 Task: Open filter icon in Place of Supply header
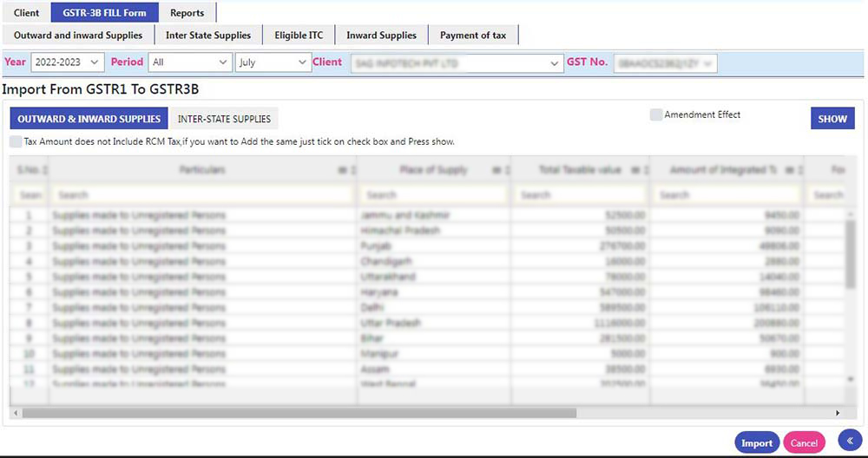point(496,171)
